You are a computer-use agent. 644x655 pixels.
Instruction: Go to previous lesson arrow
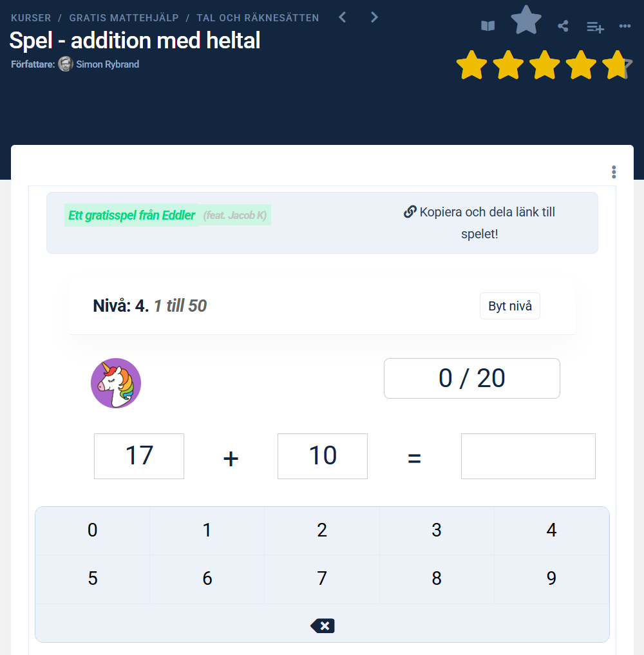click(343, 17)
